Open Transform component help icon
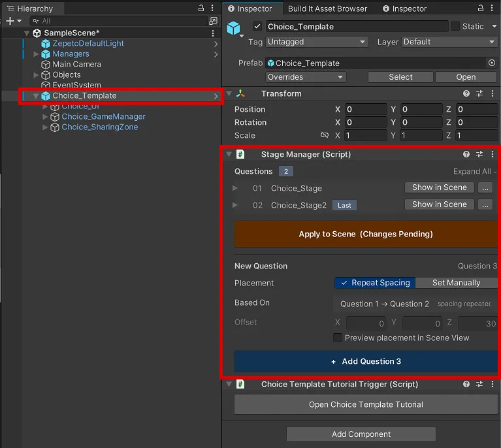501x448 pixels. pyautogui.click(x=466, y=93)
